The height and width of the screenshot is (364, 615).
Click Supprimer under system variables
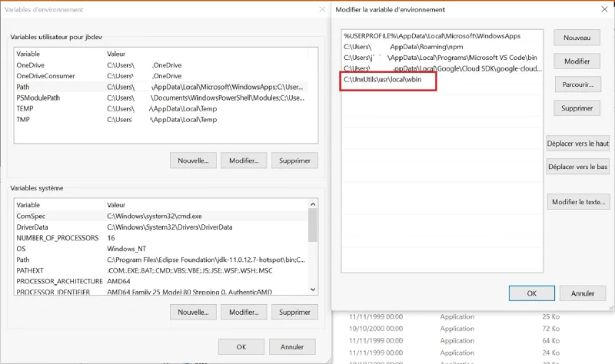[294, 313]
